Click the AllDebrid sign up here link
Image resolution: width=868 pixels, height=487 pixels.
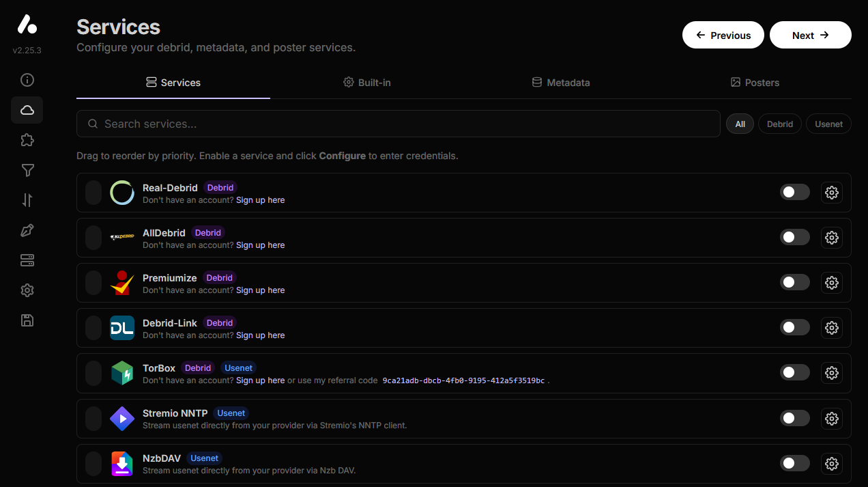pos(260,245)
